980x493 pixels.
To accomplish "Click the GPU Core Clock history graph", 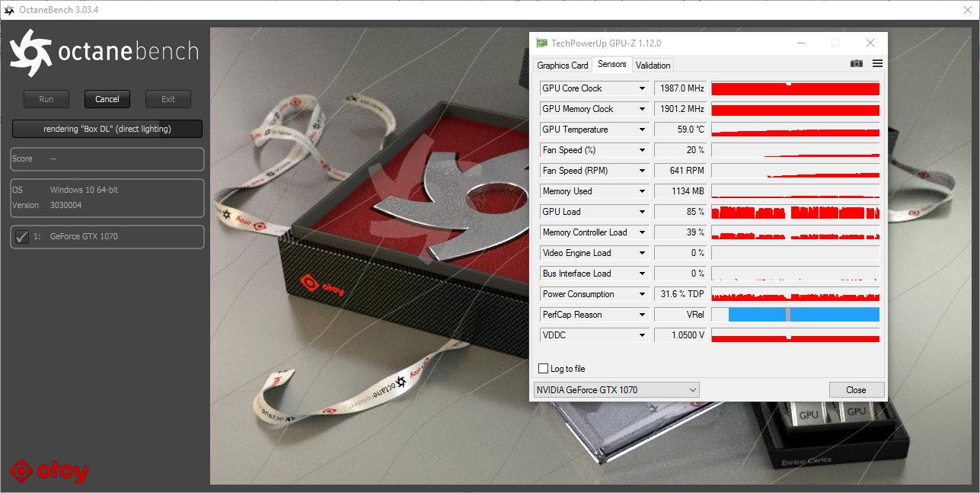I will [x=796, y=88].
